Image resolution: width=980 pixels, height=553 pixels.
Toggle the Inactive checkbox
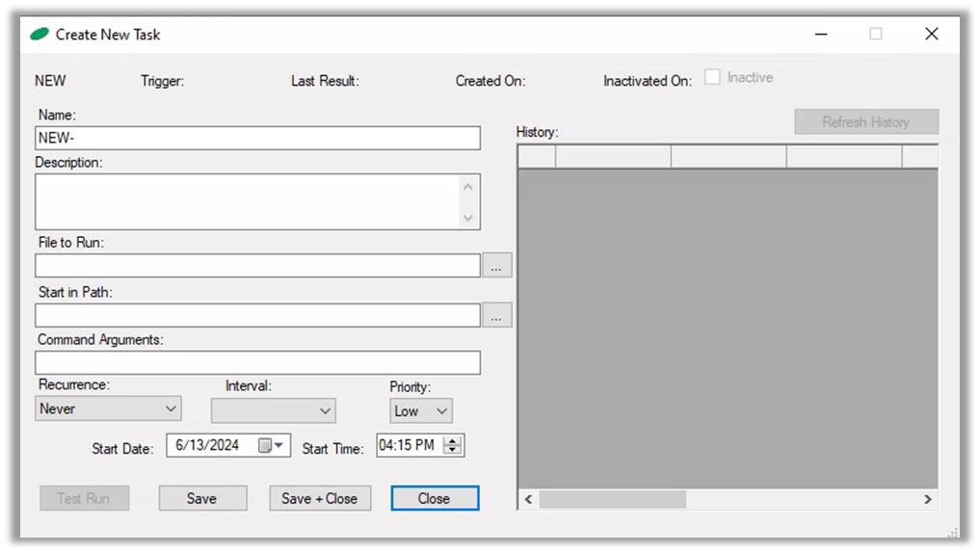pyautogui.click(x=712, y=78)
